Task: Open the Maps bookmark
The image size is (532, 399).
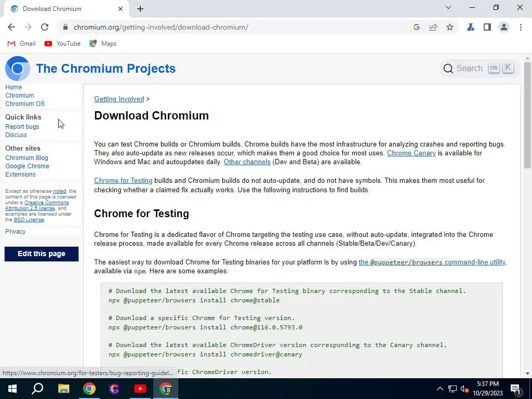Action: (x=103, y=44)
